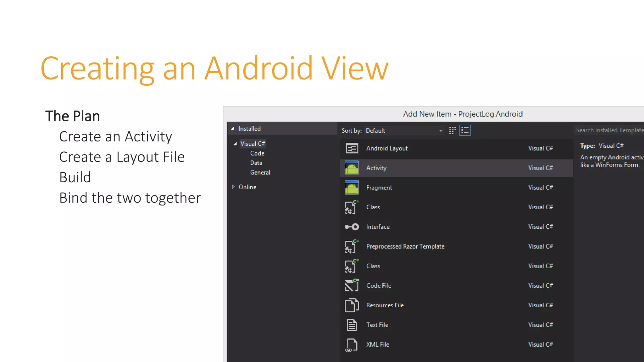Switch to small icons grid view
The width and height of the screenshot is (644, 362).
(452, 130)
